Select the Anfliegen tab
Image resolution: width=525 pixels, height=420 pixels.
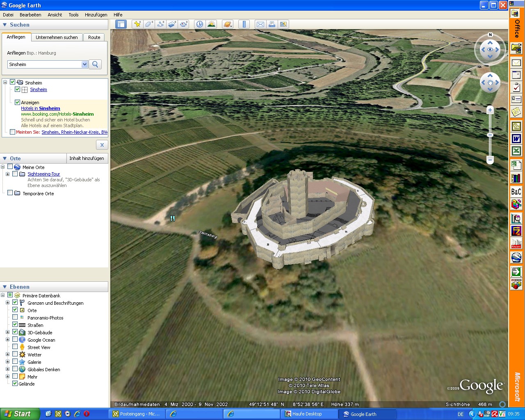pyautogui.click(x=16, y=37)
